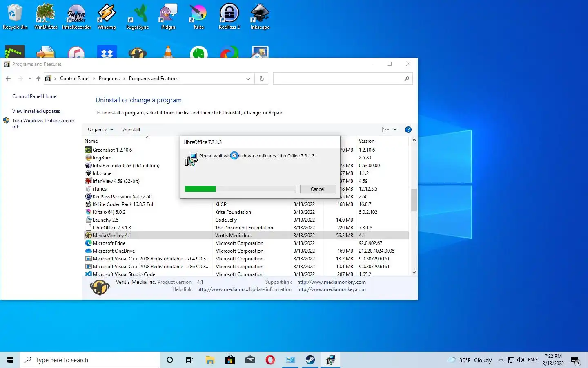Select the Microsoft OneDrive row
Screen dimensions: 588x368
click(x=246, y=251)
